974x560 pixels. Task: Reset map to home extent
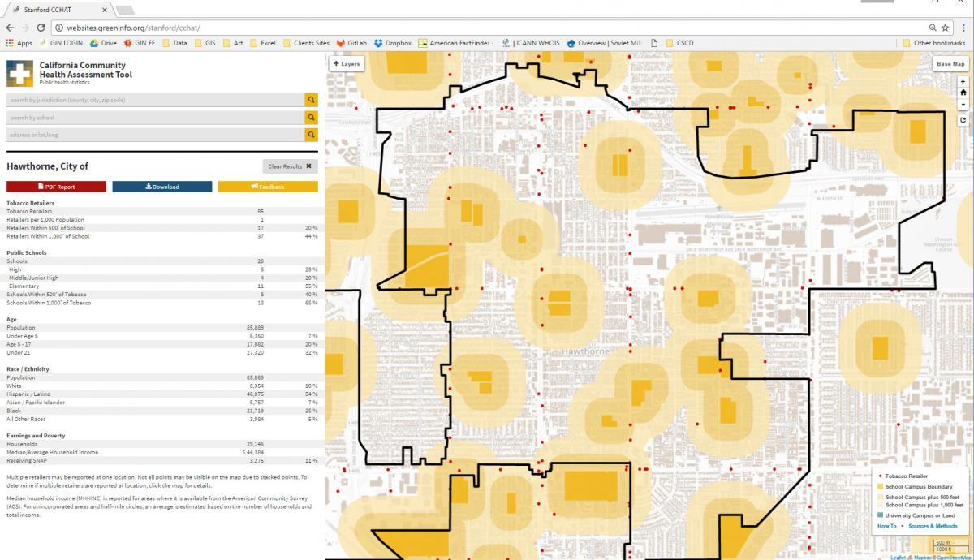click(963, 93)
